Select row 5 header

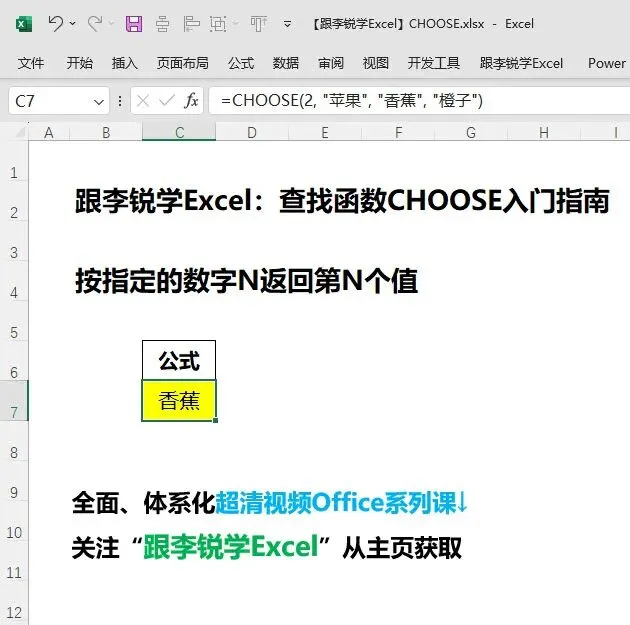[x=14, y=321]
